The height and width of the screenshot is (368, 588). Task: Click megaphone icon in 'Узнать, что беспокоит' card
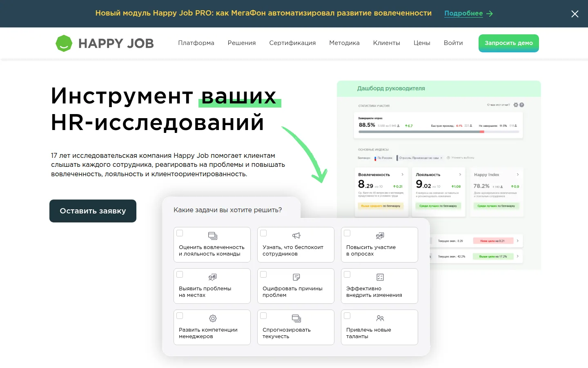coord(296,236)
